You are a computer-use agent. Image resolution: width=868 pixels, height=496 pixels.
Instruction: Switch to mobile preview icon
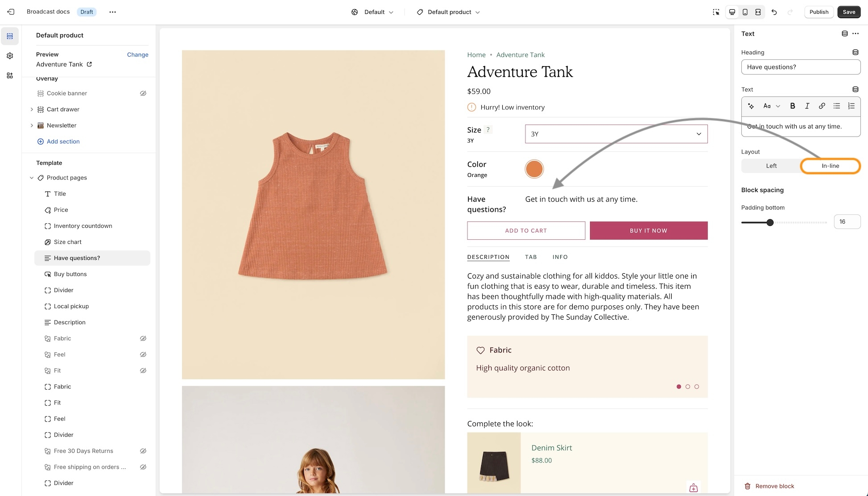click(x=745, y=12)
